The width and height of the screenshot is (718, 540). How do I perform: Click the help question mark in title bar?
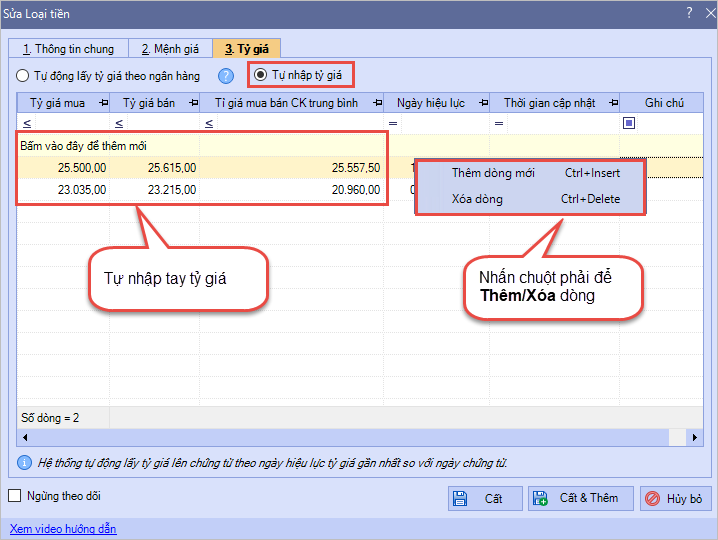[x=688, y=13]
